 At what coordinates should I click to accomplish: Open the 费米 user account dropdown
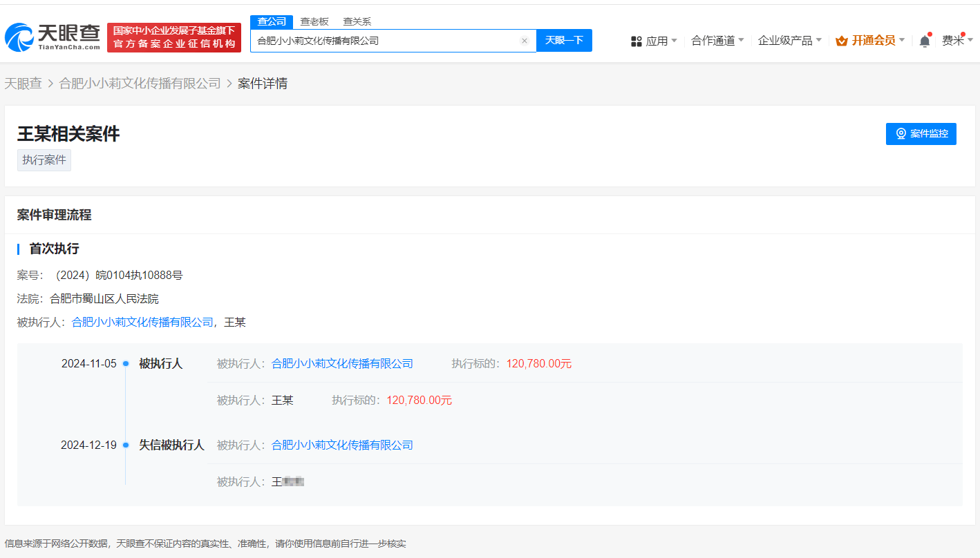click(958, 41)
